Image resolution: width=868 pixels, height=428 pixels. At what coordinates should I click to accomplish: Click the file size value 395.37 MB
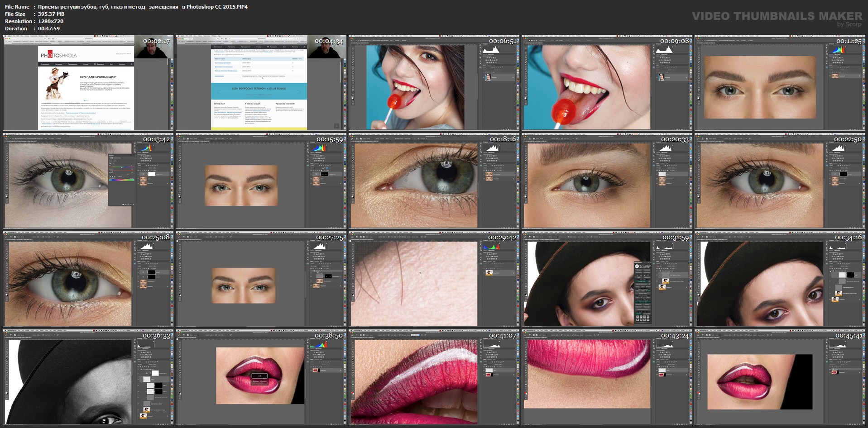click(x=51, y=14)
